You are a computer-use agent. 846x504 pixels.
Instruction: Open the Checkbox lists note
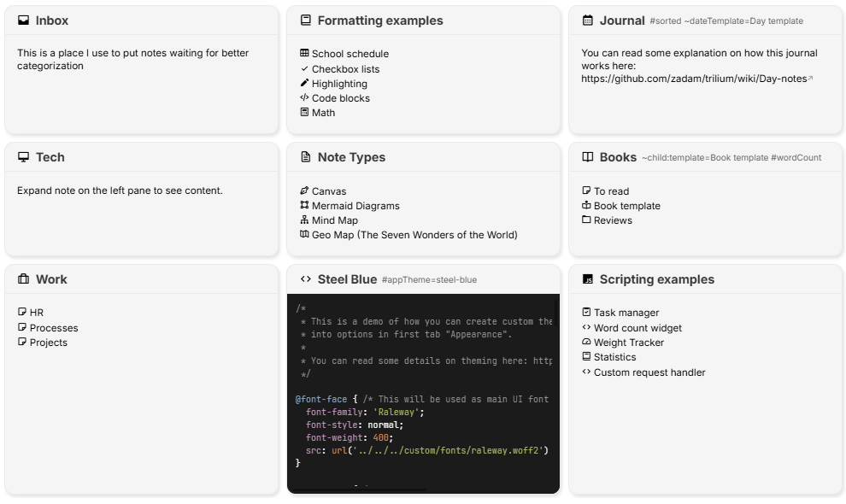tap(345, 69)
